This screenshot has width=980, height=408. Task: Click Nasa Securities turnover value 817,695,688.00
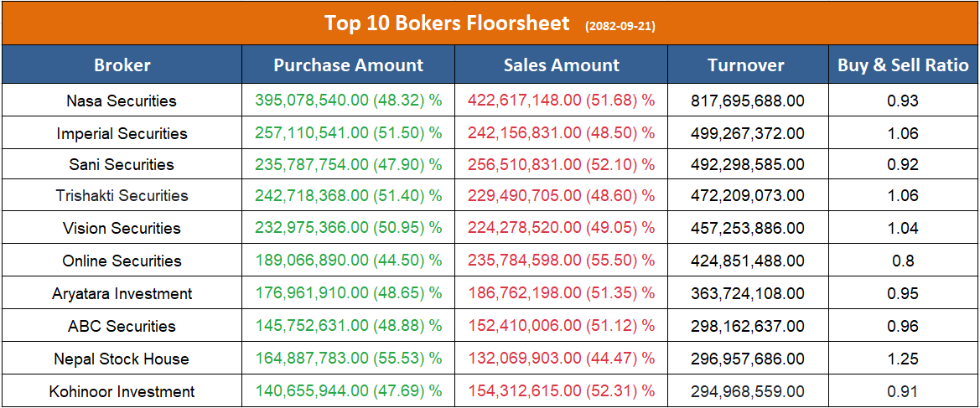[747, 101]
